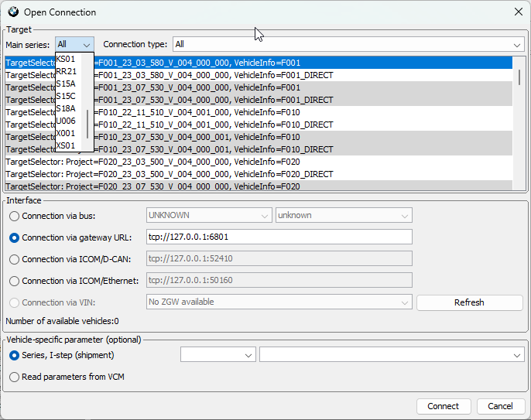Click the Connect button
The image size is (531, 420).
[x=444, y=406]
